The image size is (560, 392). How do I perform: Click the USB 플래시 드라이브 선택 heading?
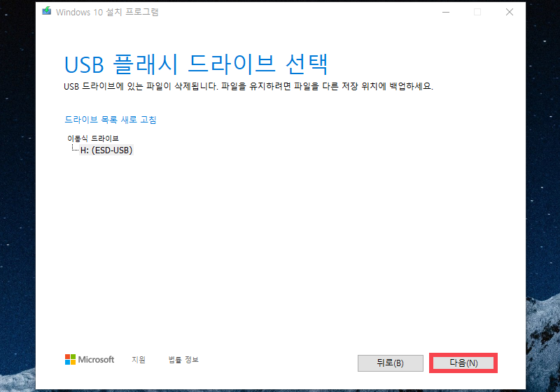coord(196,64)
